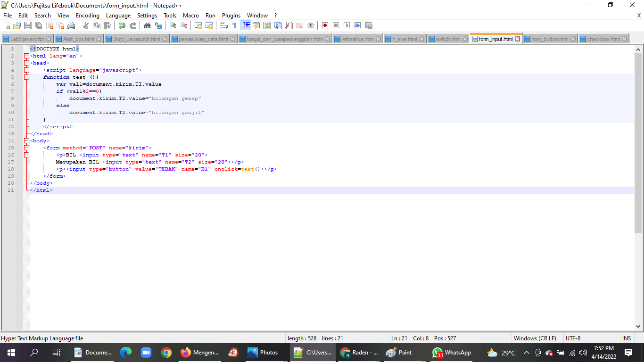Screen dimensions: 644x362
Task: Toggle Document Map toolbar button
Action: tap(267, 25)
